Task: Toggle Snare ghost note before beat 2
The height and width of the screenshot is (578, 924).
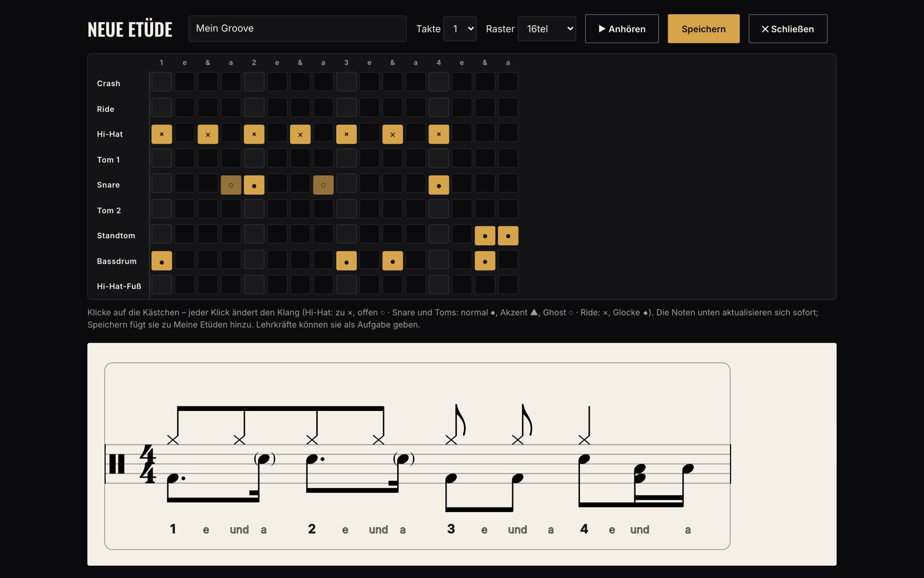Action: (231, 185)
